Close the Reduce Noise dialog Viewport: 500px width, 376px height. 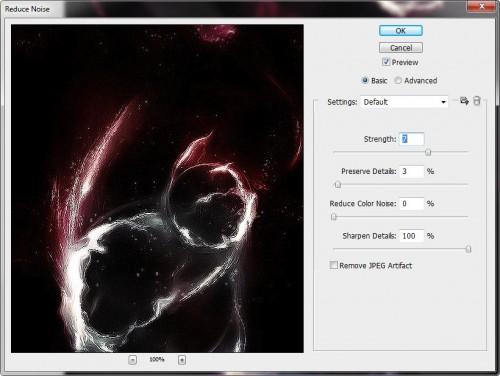tap(481, 6)
